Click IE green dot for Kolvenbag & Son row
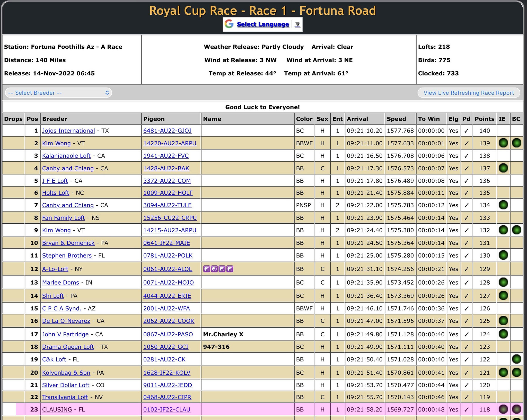Viewport: 527px width, 420px height. (x=503, y=372)
